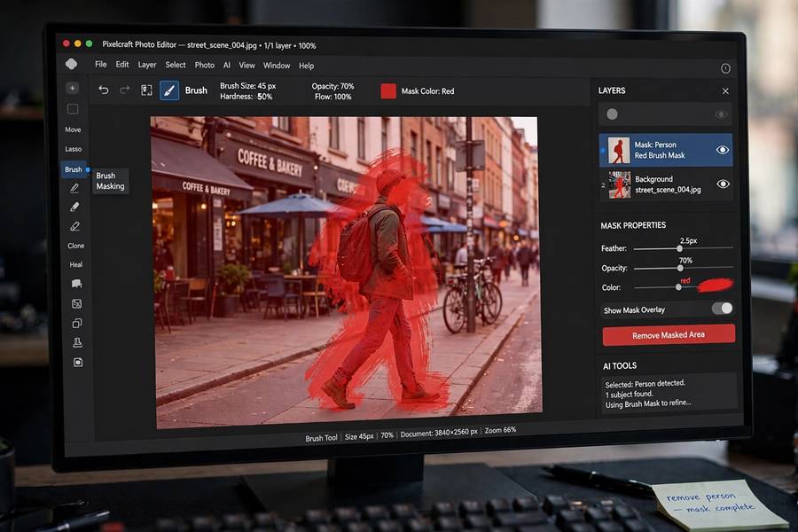Hide the Background layer via its eye icon

click(723, 184)
